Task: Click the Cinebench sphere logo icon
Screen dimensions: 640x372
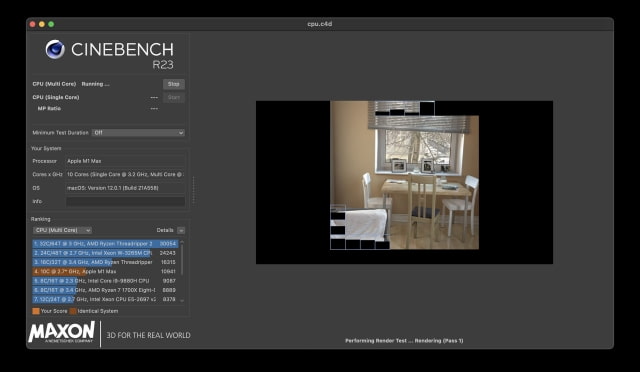Action: [55, 49]
